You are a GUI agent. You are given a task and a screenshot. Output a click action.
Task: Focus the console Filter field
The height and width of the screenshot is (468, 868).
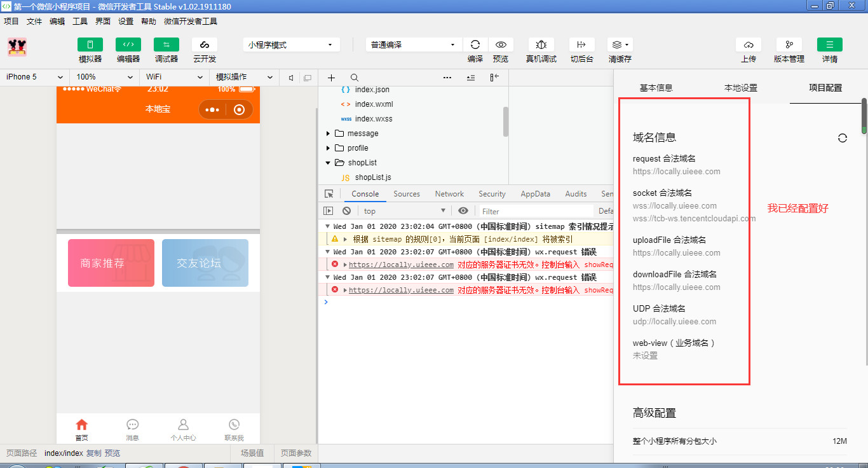tap(535, 211)
